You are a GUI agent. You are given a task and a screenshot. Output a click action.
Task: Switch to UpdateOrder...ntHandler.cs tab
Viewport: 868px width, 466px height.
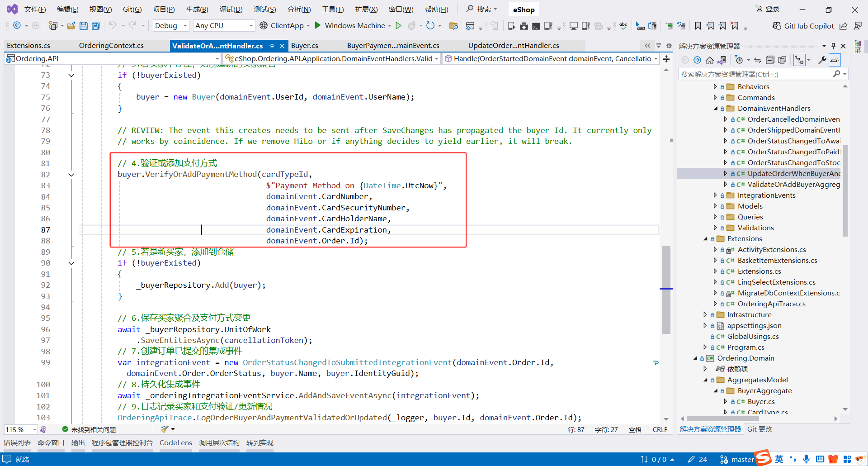[514, 46]
